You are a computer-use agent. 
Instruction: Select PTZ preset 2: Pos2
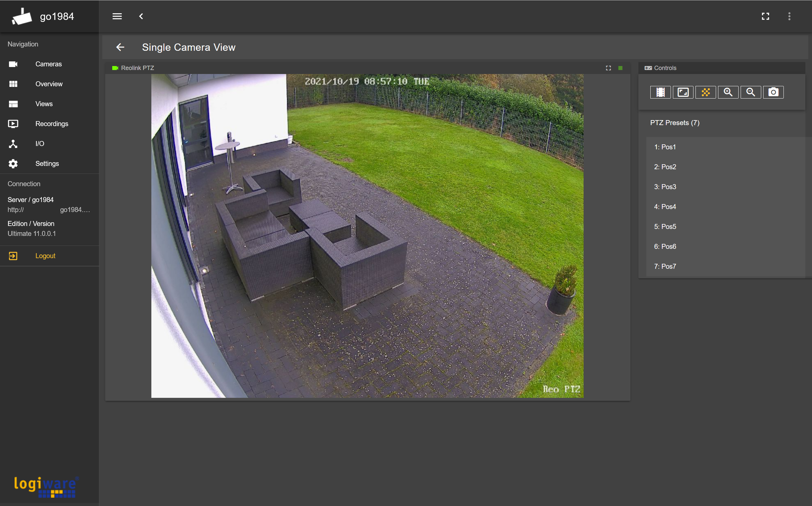click(725, 167)
